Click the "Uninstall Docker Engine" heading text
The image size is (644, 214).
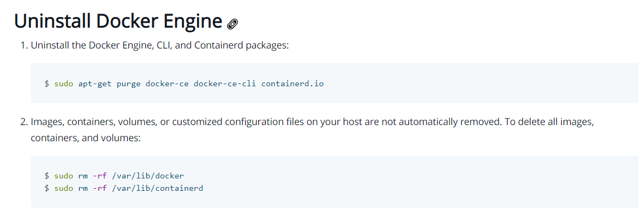coord(118,22)
